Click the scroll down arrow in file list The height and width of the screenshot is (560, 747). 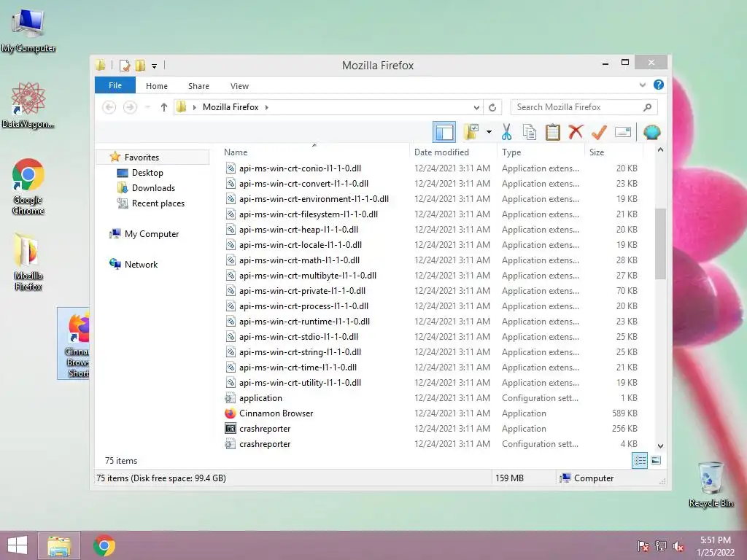[x=660, y=446]
